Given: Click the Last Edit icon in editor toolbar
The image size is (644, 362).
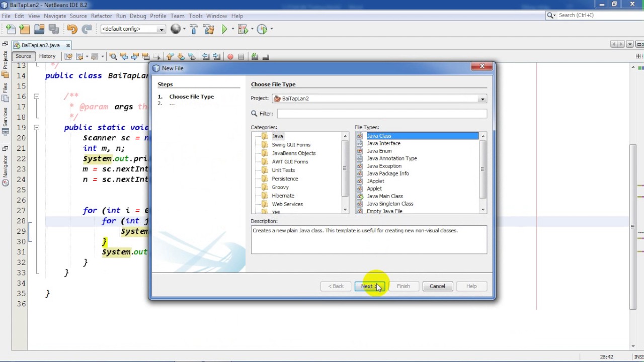Looking at the screenshot, I should pyautogui.click(x=68, y=56).
